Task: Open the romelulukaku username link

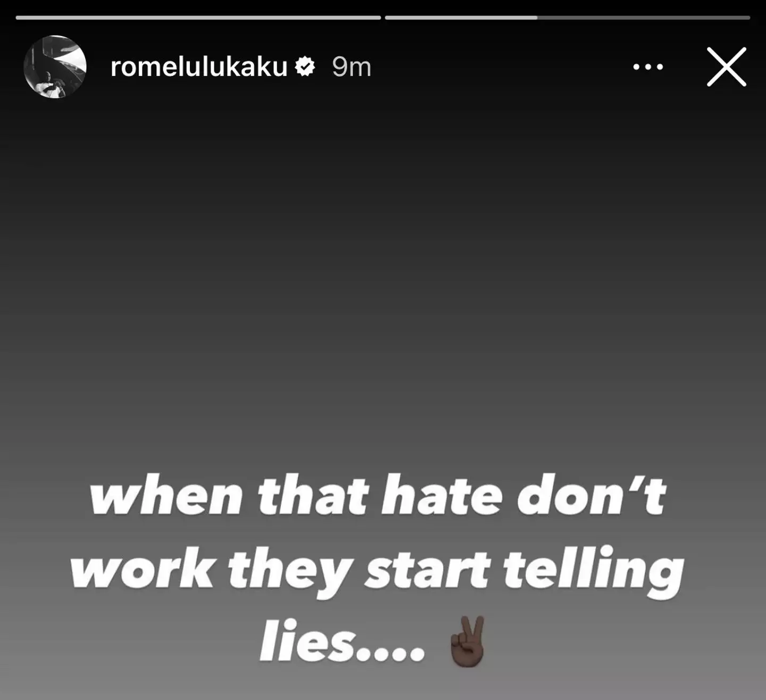Action: coord(199,67)
